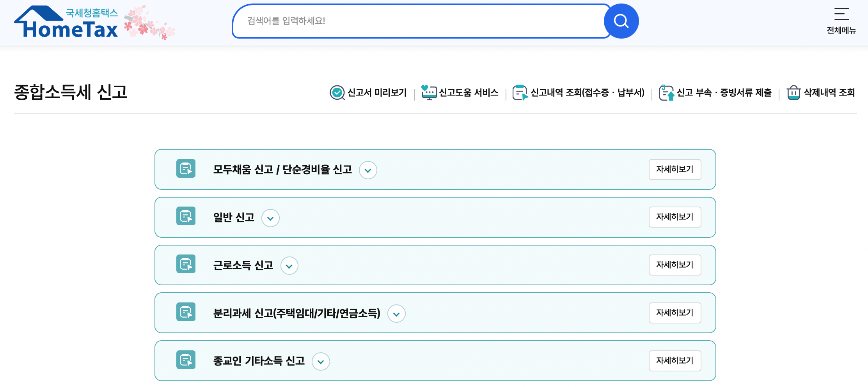Expand the 일반 신고 chevron
The height and width of the screenshot is (387, 868).
[270, 218]
